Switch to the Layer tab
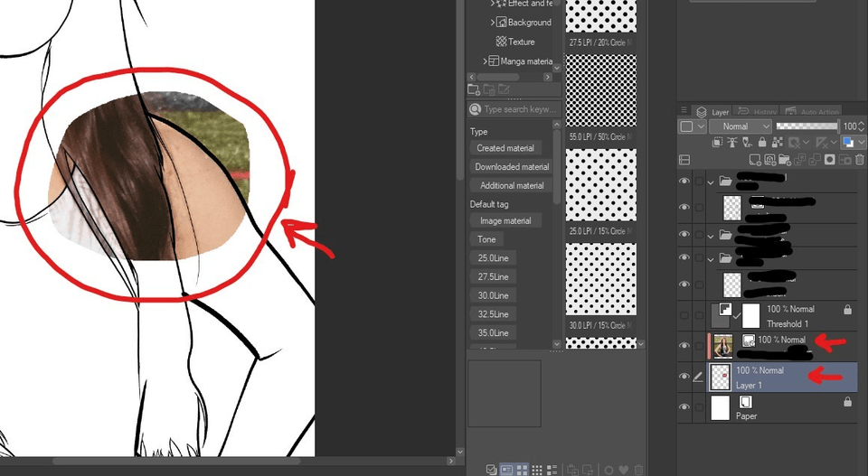This screenshot has height=476, width=868. pos(712,112)
